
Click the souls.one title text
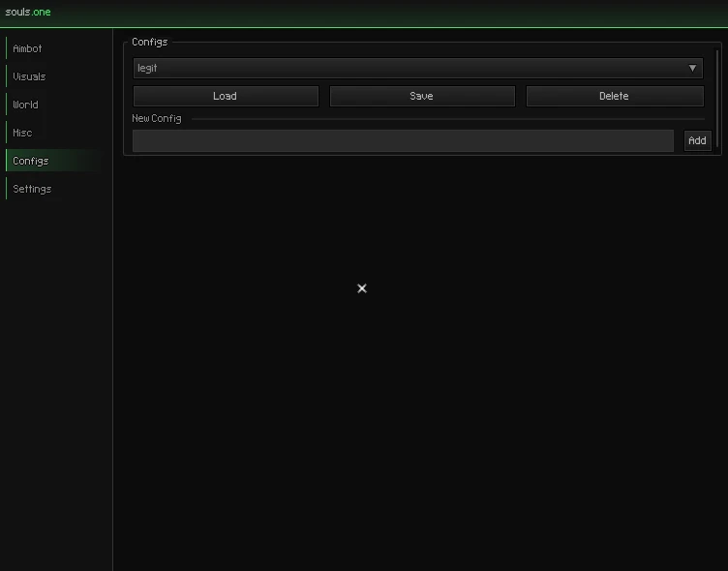28,12
